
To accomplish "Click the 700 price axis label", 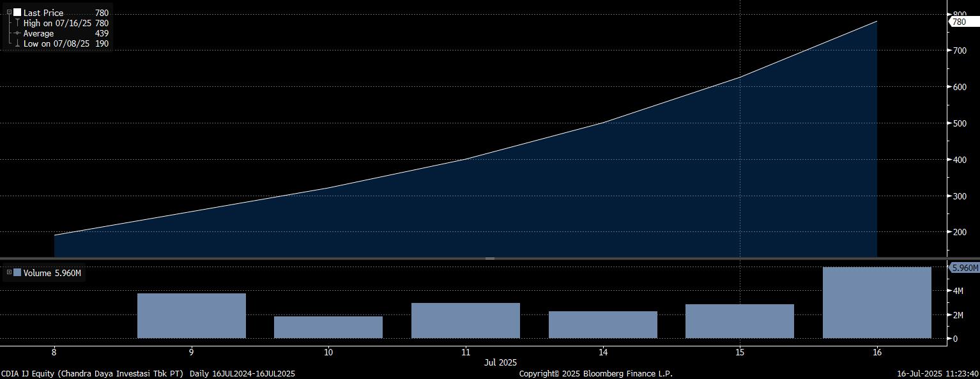I will click(960, 50).
